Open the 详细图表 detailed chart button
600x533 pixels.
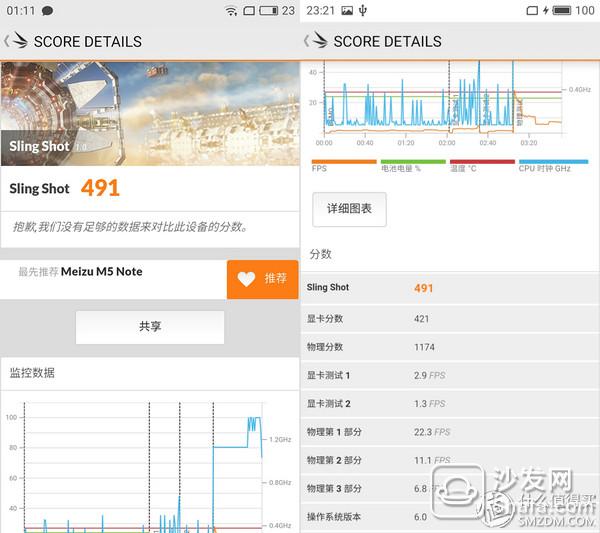(x=349, y=209)
